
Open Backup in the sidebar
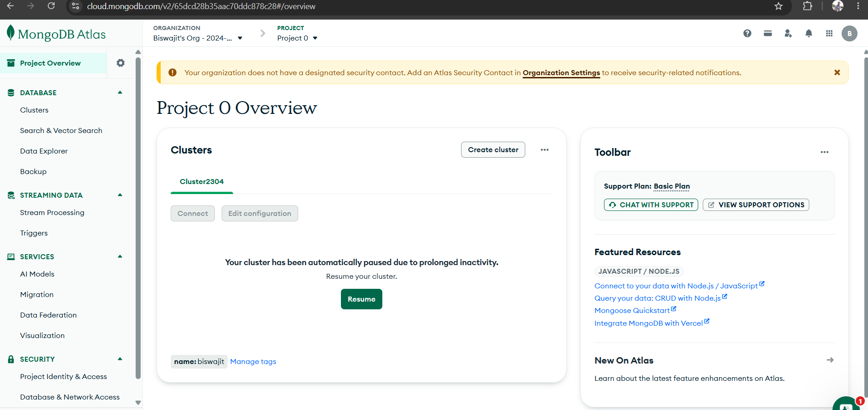click(x=33, y=172)
